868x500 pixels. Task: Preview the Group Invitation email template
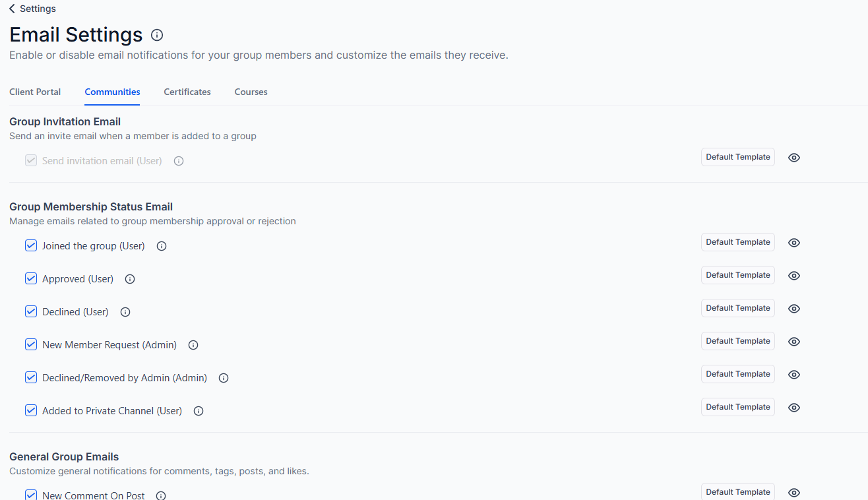point(794,158)
